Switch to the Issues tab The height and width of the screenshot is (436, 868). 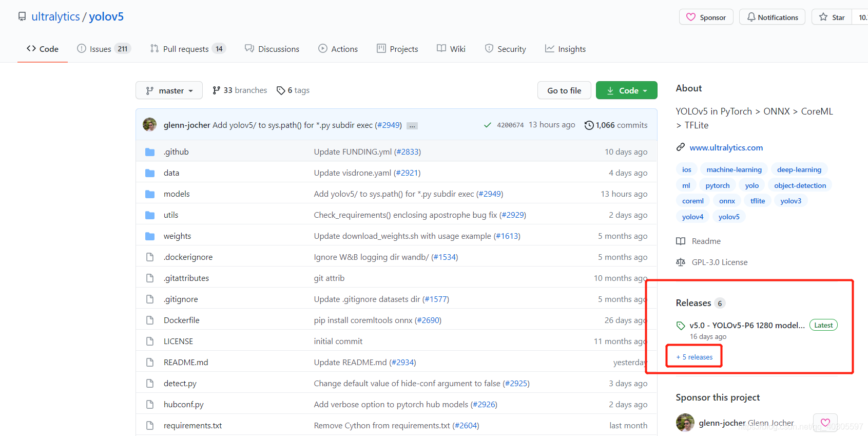click(104, 49)
